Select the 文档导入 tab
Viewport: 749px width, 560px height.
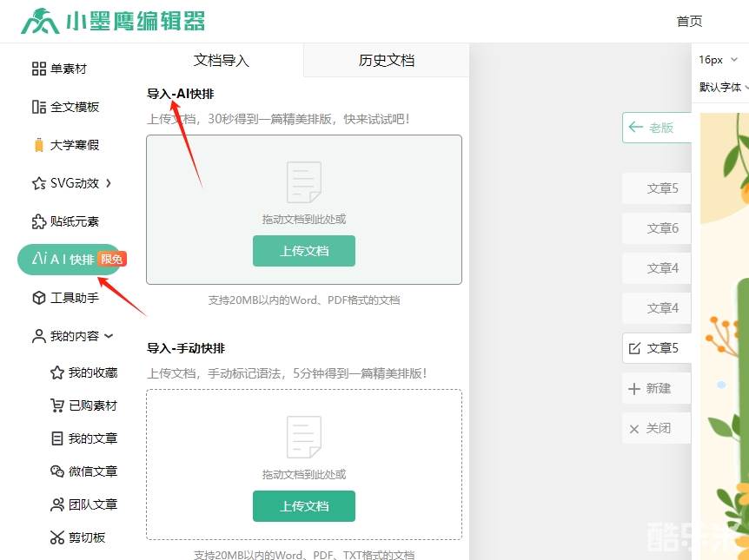point(222,61)
